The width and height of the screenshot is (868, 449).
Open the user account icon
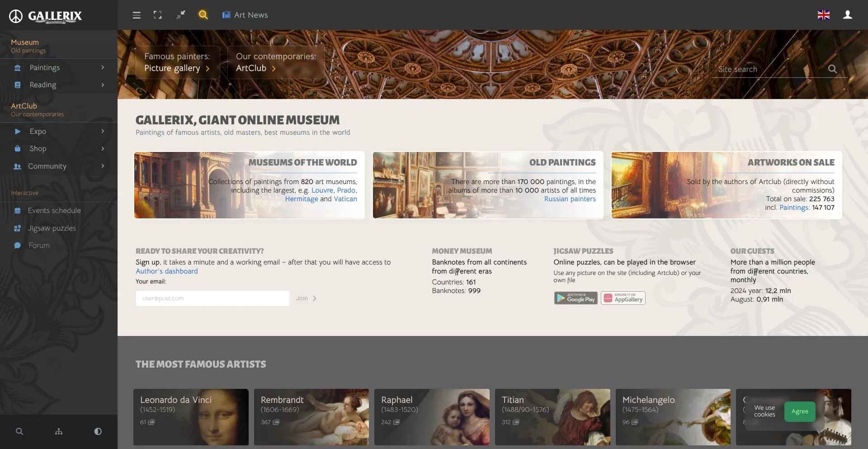point(848,15)
